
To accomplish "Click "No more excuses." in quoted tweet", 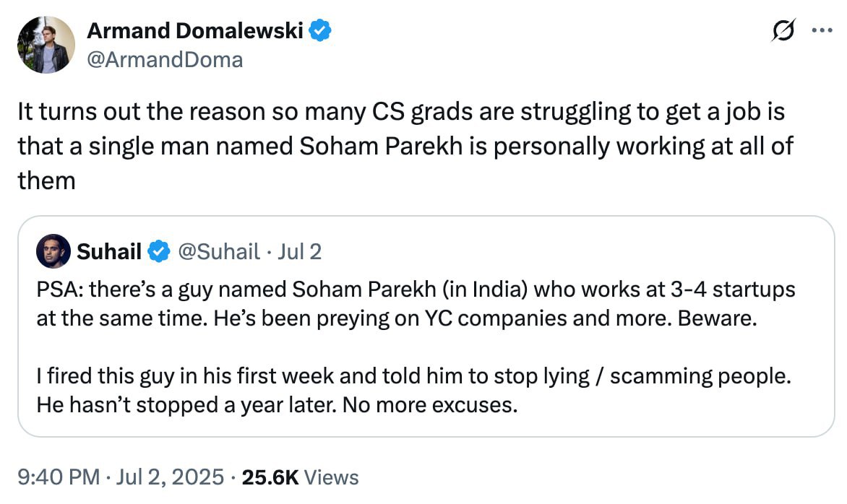I will click(430, 405).
